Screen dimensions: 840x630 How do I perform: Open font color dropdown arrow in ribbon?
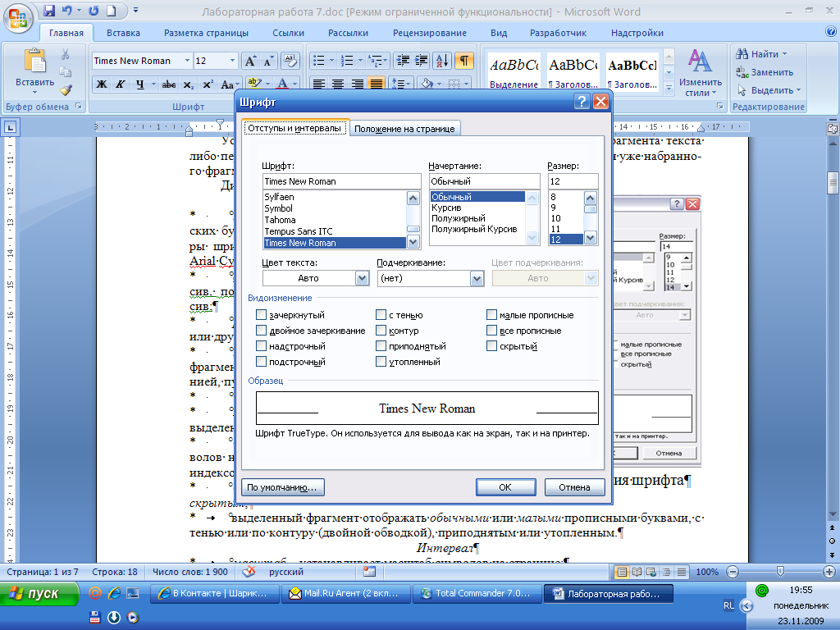pyautogui.click(x=294, y=84)
